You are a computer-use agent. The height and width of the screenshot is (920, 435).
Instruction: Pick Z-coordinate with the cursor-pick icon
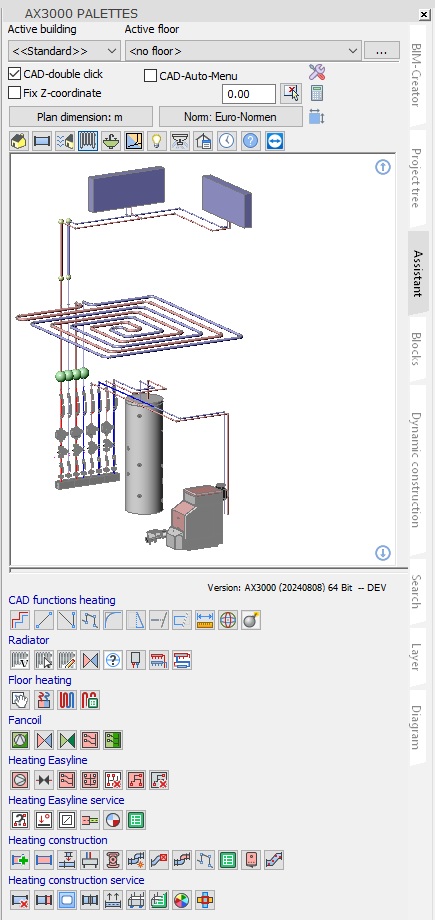click(x=290, y=93)
